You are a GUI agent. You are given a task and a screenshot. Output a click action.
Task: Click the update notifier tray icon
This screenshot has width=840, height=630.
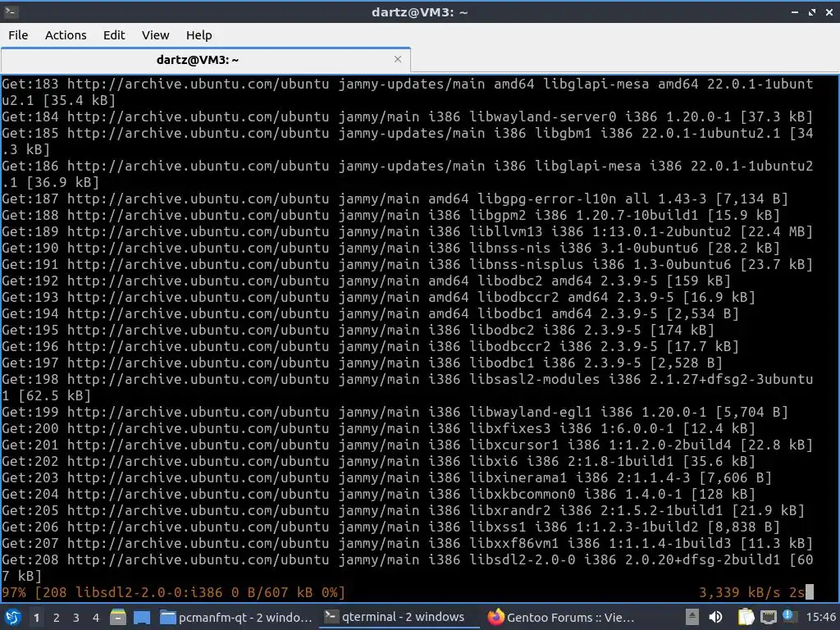pyautogui.click(x=788, y=616)
